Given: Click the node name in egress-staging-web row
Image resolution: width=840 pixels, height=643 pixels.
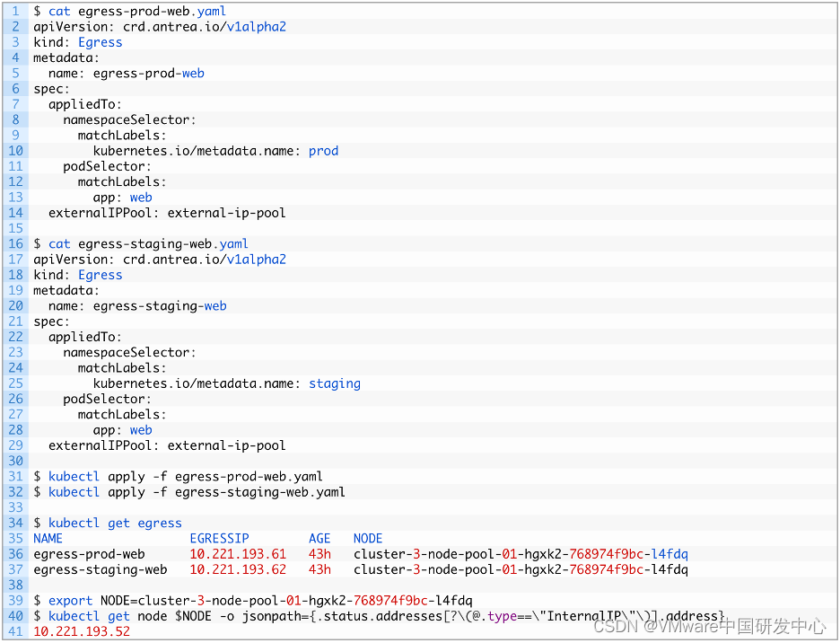Looking at the screenshot, I should pos(521,569).
